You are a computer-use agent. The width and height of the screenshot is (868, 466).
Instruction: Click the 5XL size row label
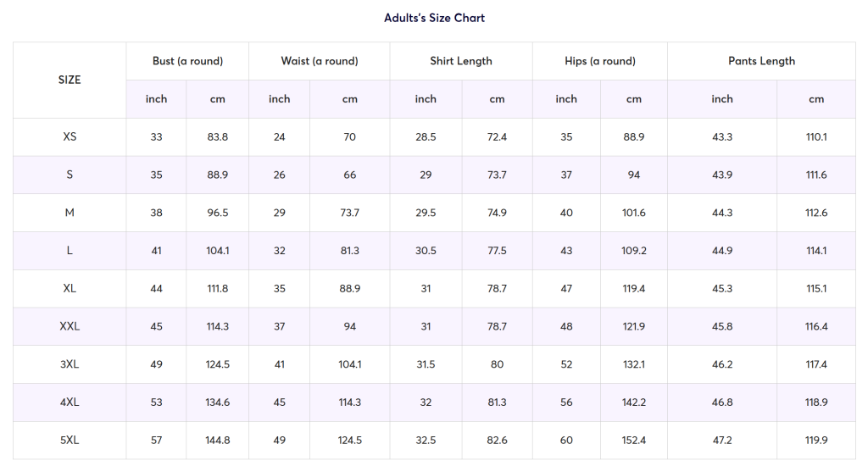[70, 441]
